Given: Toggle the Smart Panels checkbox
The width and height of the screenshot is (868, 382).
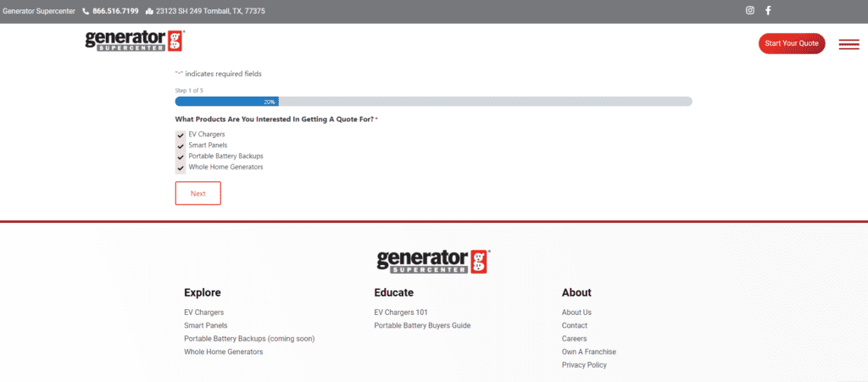Looking at the screenshot, I should click(x=181, y=146).
